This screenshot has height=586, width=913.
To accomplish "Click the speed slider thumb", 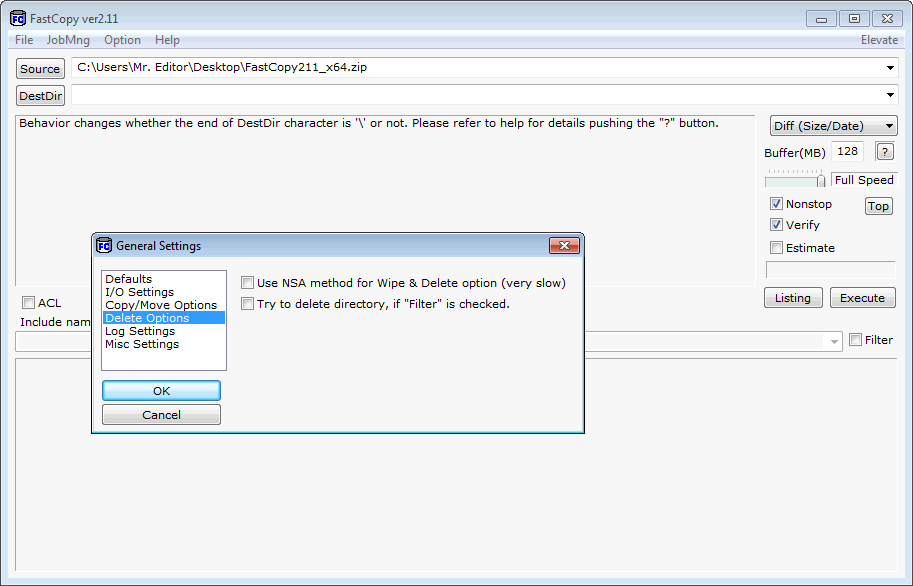I will (821, 181).
